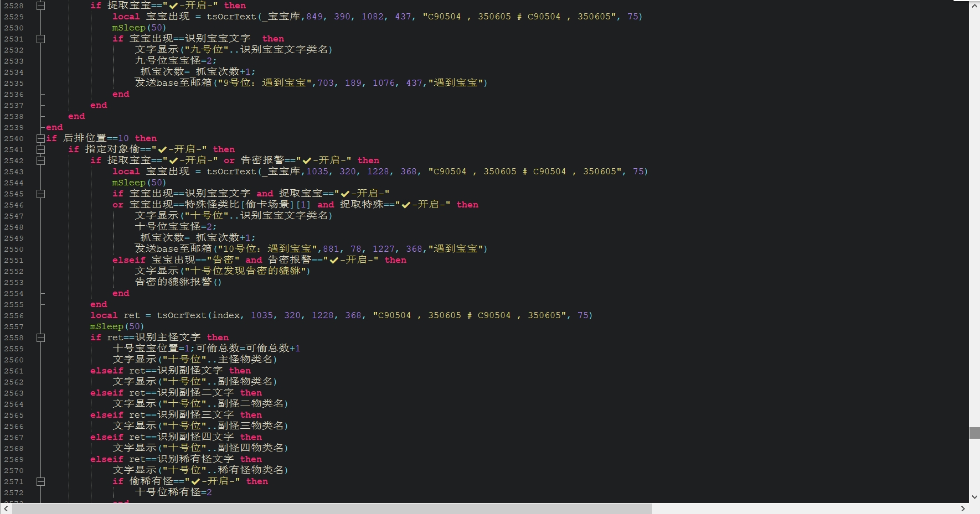The image size is (980, 514).
Task: Collapse the fold marker at line 2531
Action: pyautogui.click(x=40, y=39)
